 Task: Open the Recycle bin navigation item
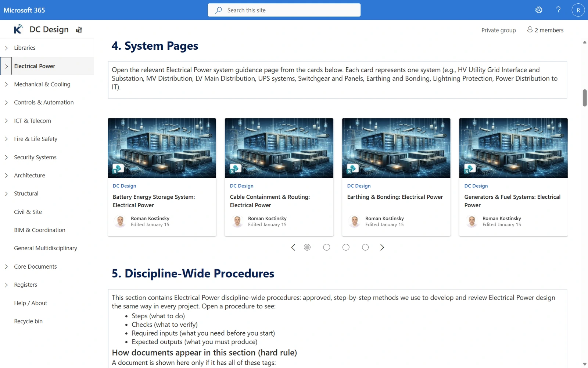(28, 321)
